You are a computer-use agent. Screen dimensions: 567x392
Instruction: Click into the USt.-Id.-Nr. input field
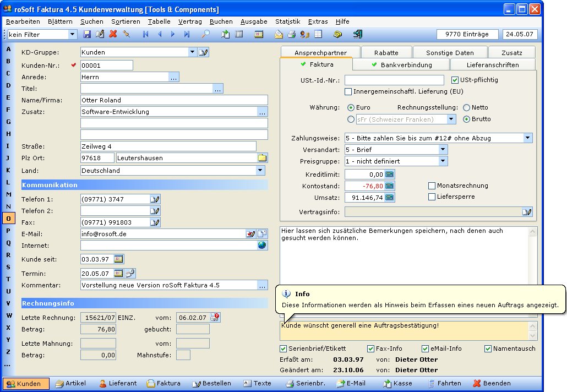pos(394,80)
